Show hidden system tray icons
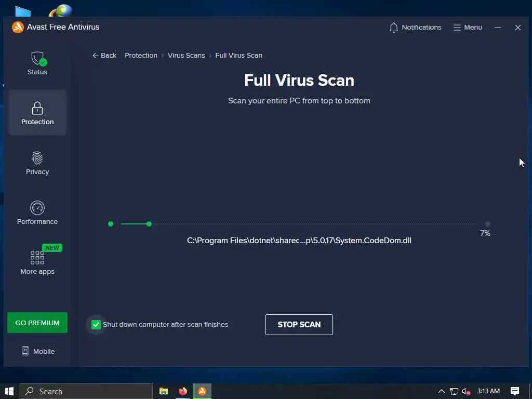 (441, 391)
